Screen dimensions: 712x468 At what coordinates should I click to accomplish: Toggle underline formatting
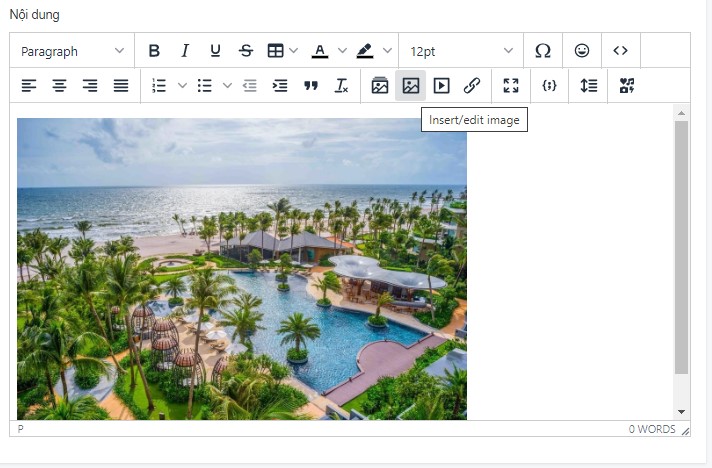click(215, 51)
